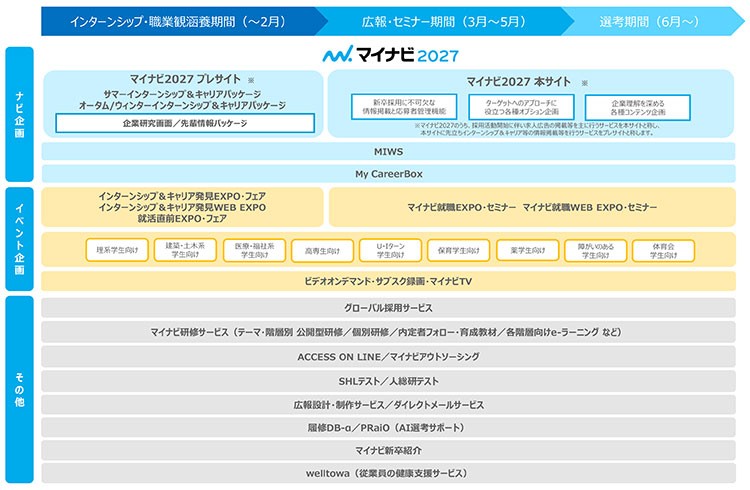Viewport: 750px width, 490px height.
Task: Select the 保育学生向け box
Action: tap(458, 249)
